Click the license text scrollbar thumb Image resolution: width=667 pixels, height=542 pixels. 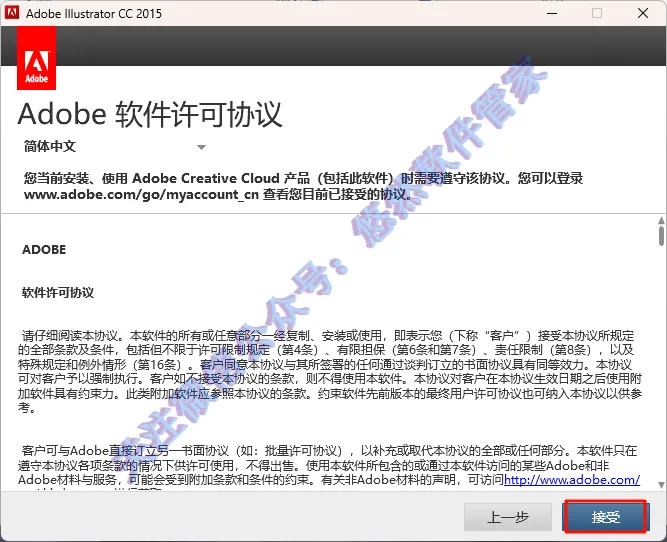(661, 236)
